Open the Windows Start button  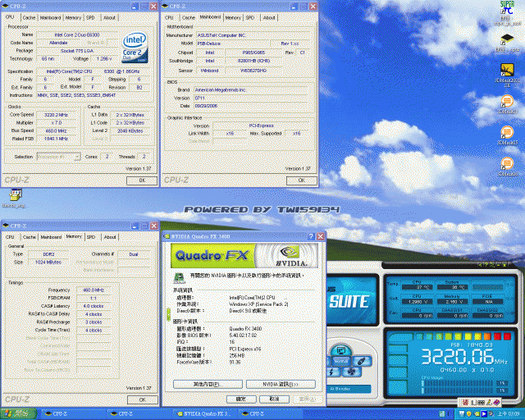pyautogui.click(x=19, y=413)
